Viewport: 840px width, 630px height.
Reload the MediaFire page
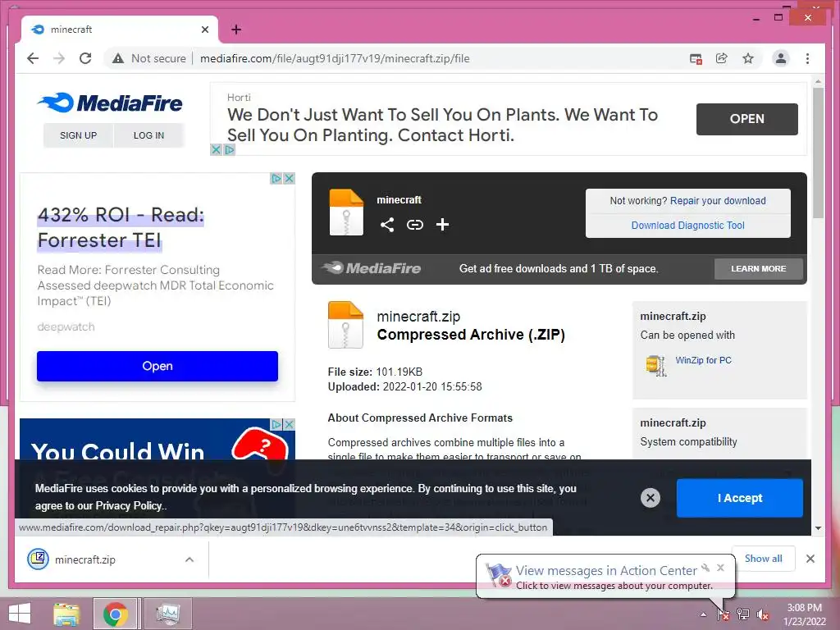point(85,58)
